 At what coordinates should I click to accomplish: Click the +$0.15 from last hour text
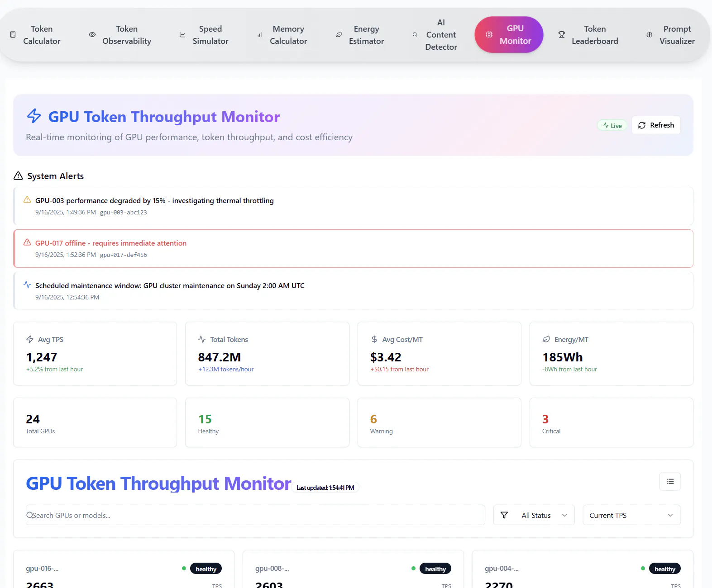(399, 369)
